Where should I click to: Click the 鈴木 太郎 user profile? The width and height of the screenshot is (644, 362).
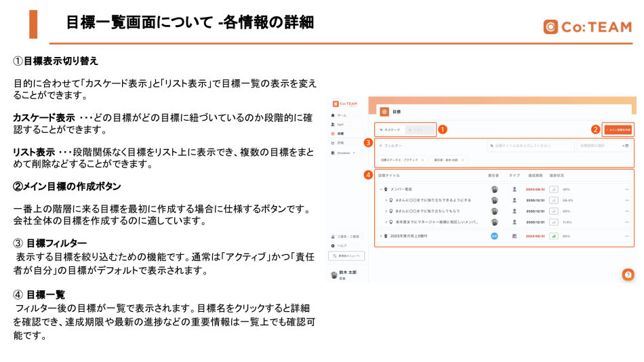pyautogui.click(x=344, y=275)
